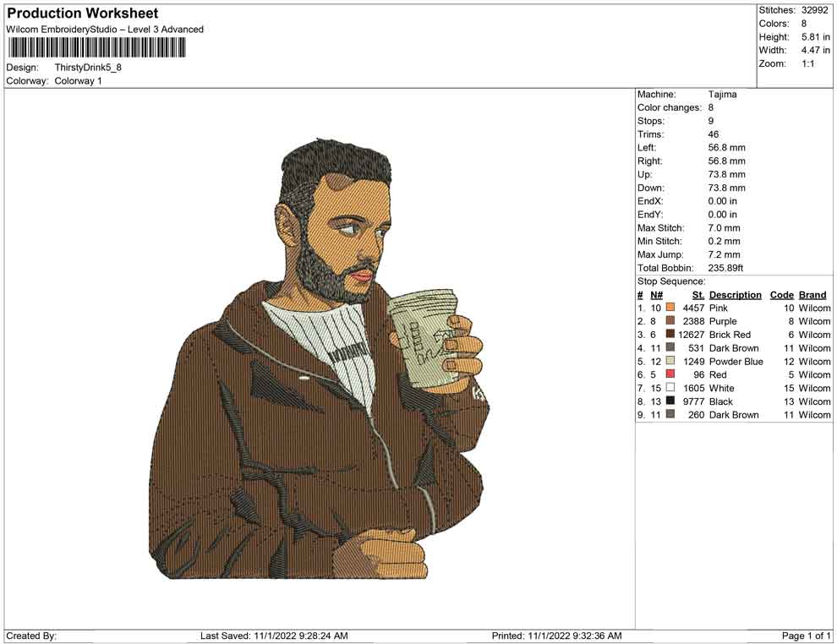Click the Max Jump value 7.2 mm
This screenshot has width=837, height=644.
(724, 254)
